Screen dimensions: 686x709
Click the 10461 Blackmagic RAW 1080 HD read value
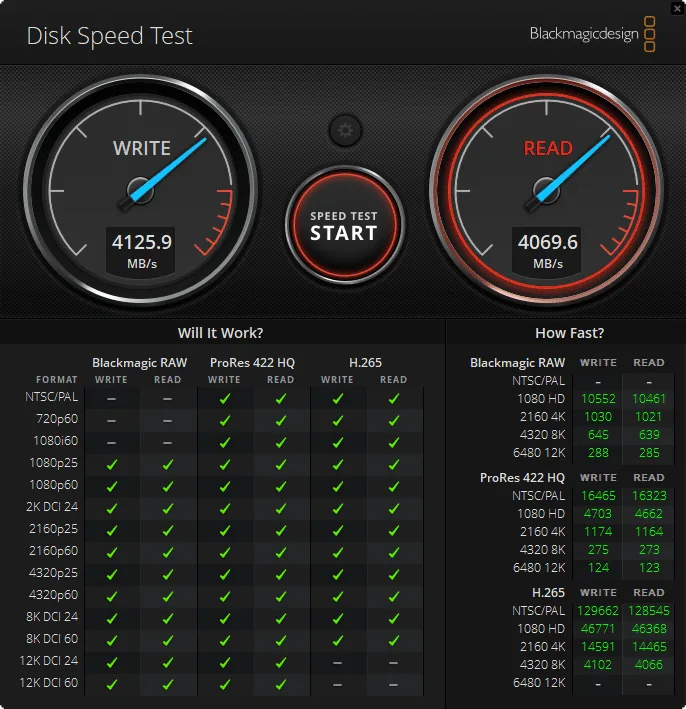tap(649, 399)
